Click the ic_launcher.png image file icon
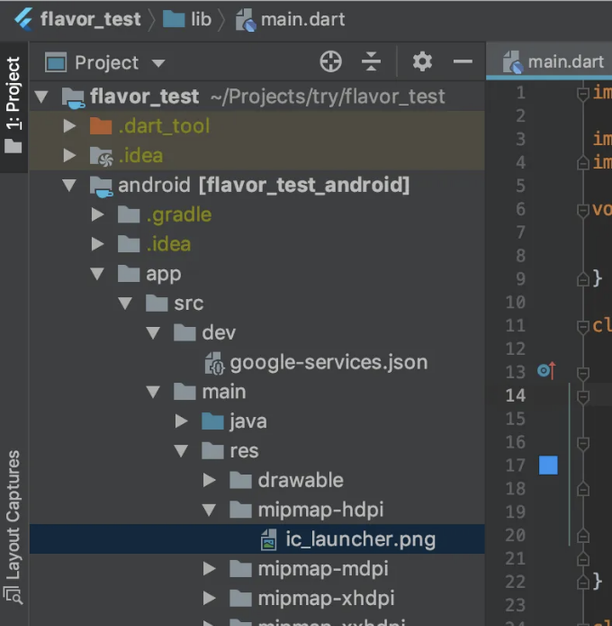 click(269, 540)
